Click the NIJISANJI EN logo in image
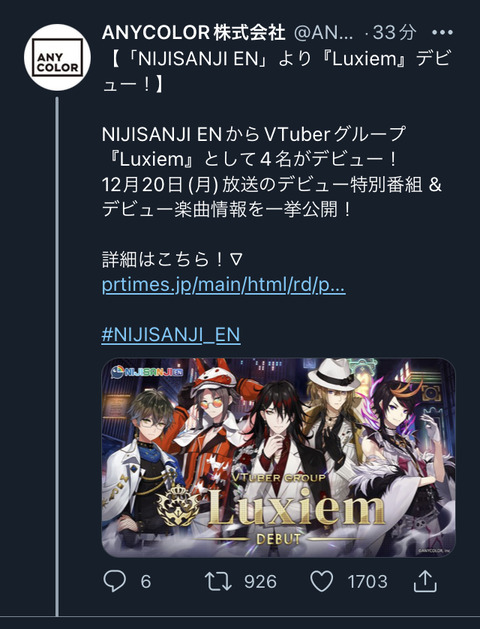Screen dimensions: 480x629 tap(147, 372)
